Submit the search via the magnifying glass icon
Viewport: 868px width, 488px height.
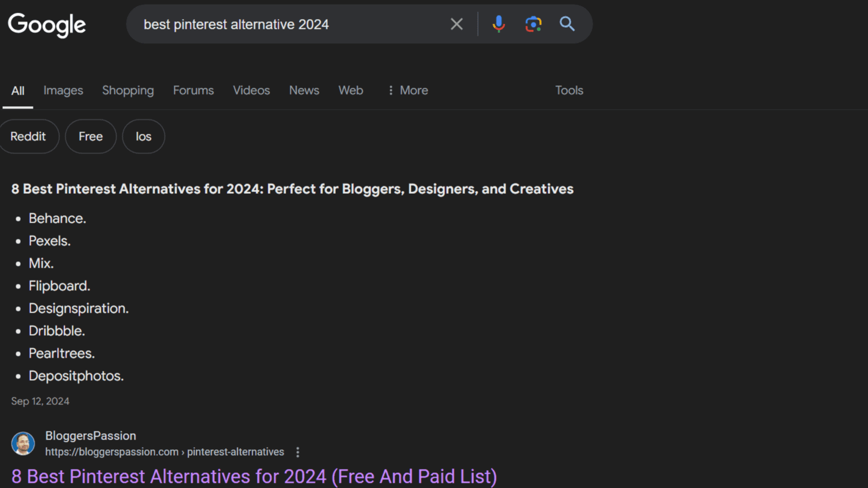[567, 24]
